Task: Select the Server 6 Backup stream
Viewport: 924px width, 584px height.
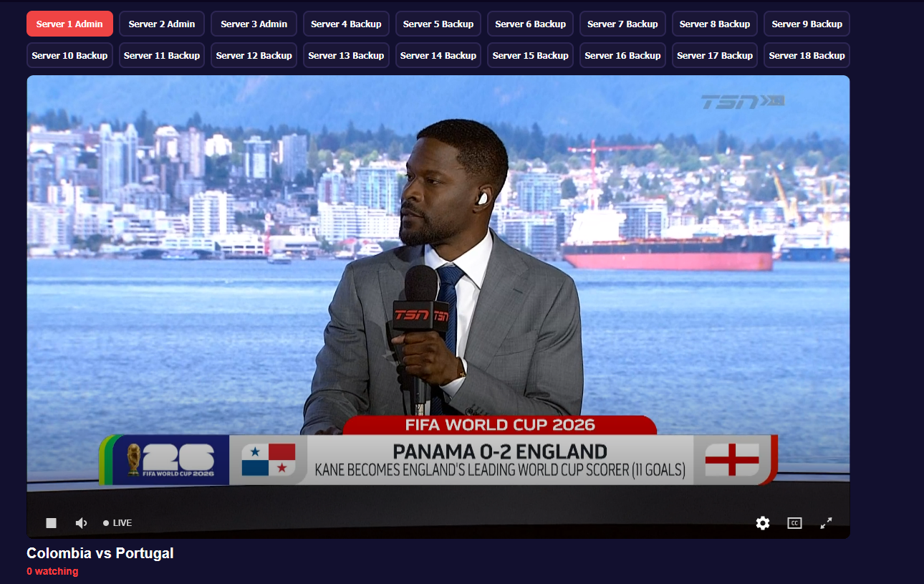Action: click(x=531, y=24)
